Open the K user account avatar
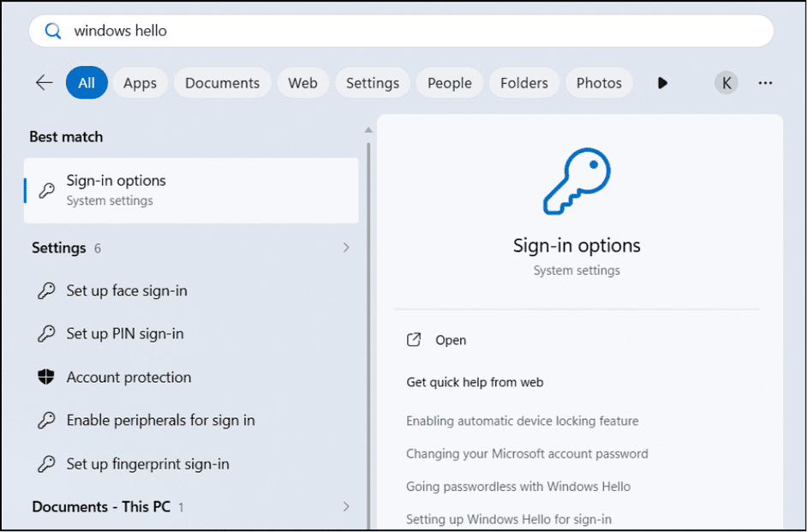 [x=726, y=83]
